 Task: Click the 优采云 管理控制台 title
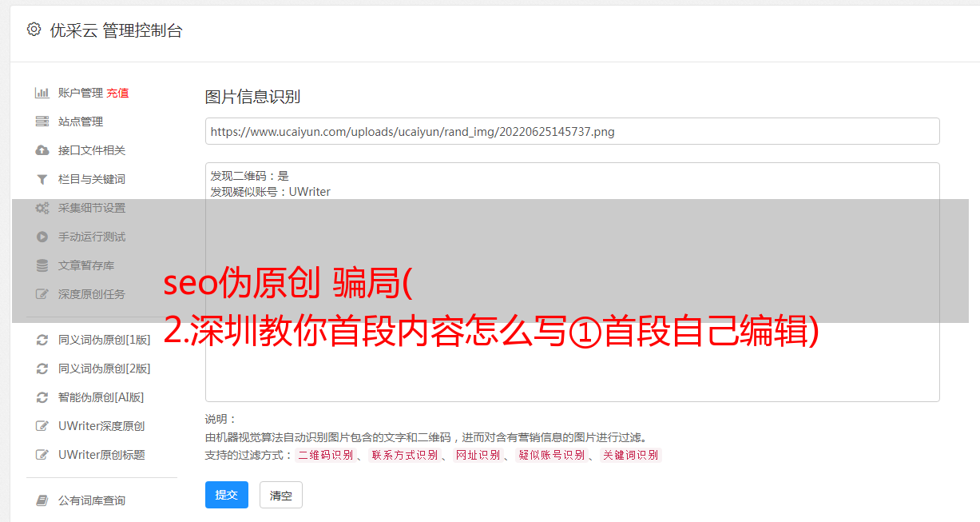[x=116, y=30]
